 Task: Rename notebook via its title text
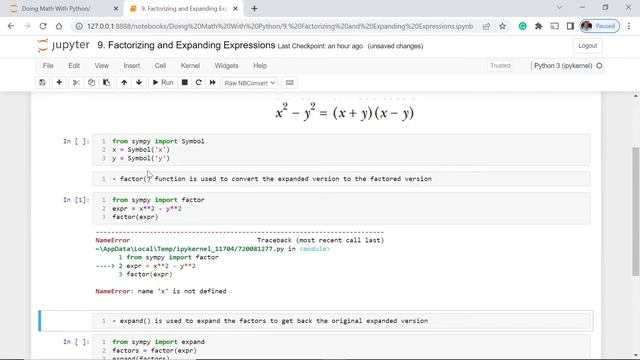pyautogui.click(x=186, y=45)
